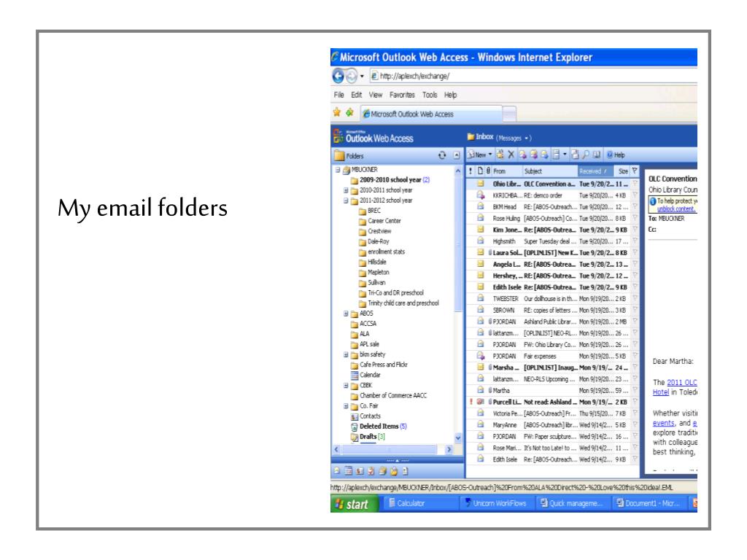Open the New message dropdown arrow
This screenshot has height=560, width=747.
490,155
